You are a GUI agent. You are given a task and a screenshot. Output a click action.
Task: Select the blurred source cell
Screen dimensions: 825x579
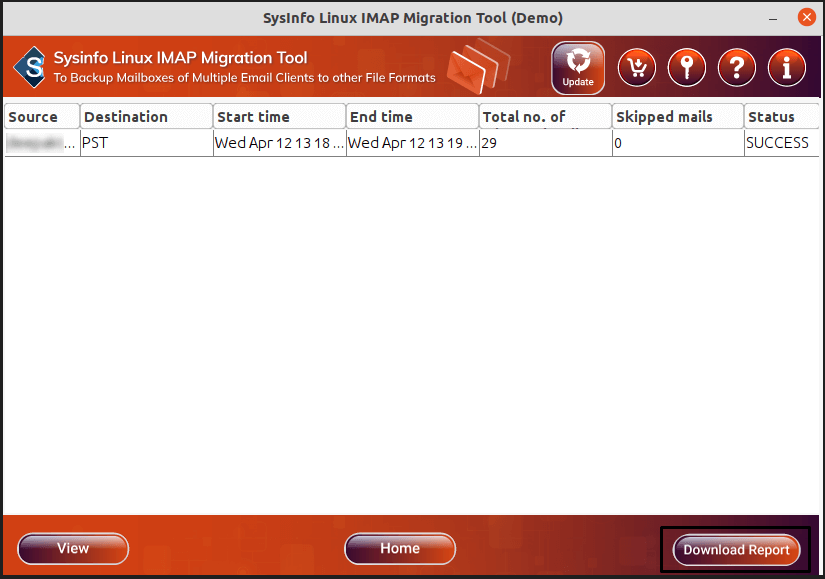pos(42,143)
